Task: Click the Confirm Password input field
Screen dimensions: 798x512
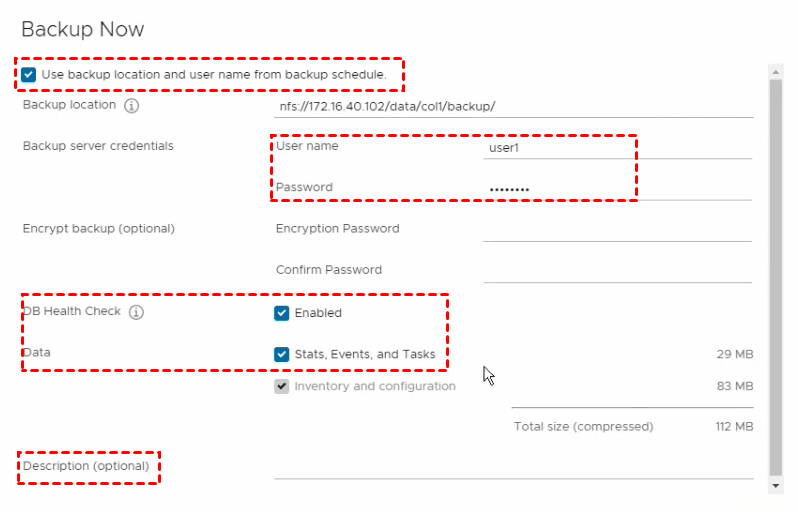Action: [x=616, y=270]
